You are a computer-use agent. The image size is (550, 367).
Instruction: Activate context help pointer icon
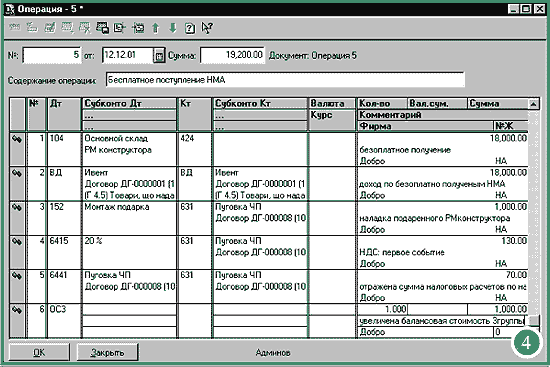click(x=207, y=27)
